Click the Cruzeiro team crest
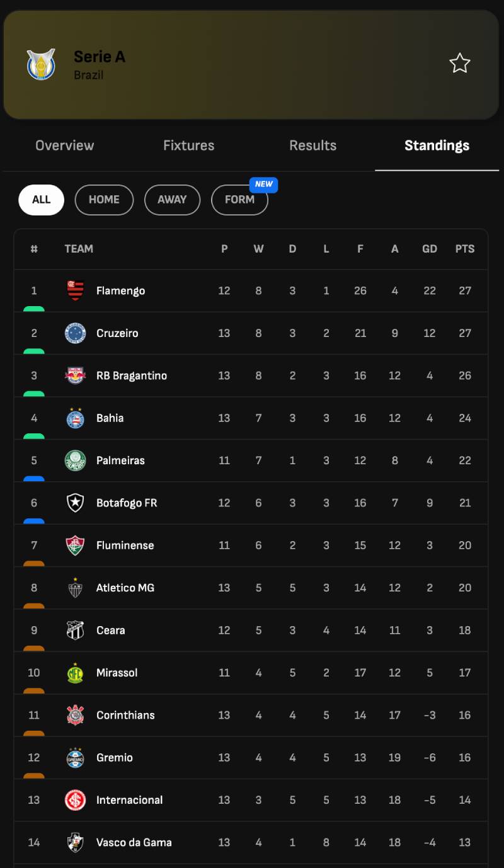This screenshot has width=504, height=868. (76, 333)
